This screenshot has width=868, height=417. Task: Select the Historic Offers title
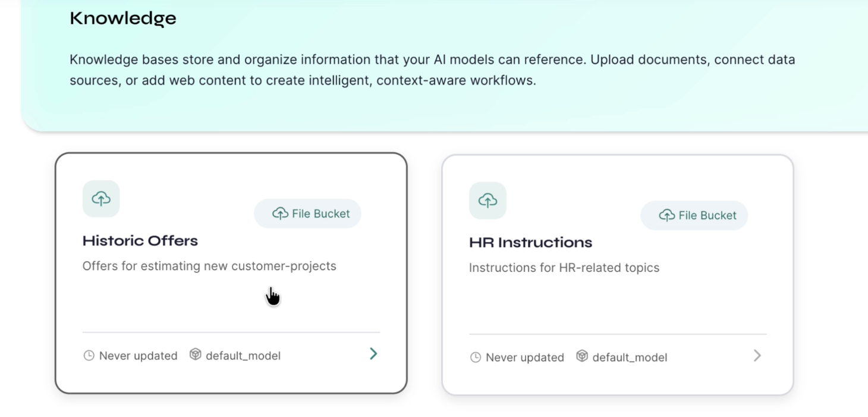[x=140, y=240]
